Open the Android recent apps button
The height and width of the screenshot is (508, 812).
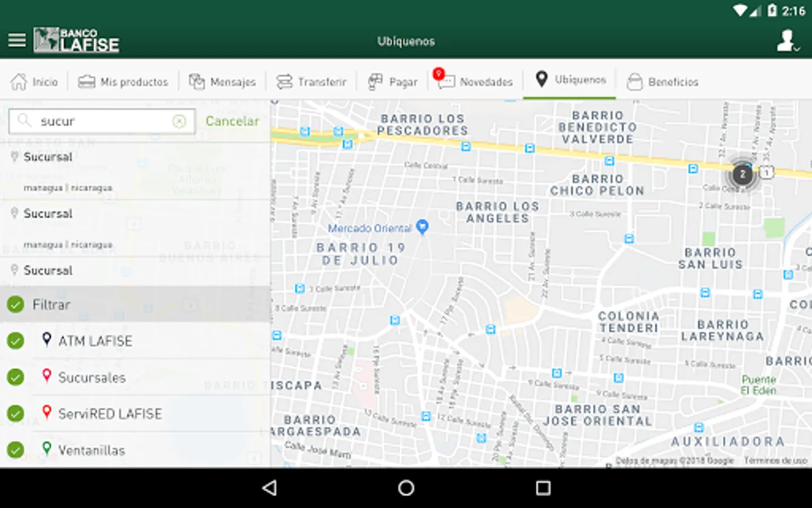(543, 488)
